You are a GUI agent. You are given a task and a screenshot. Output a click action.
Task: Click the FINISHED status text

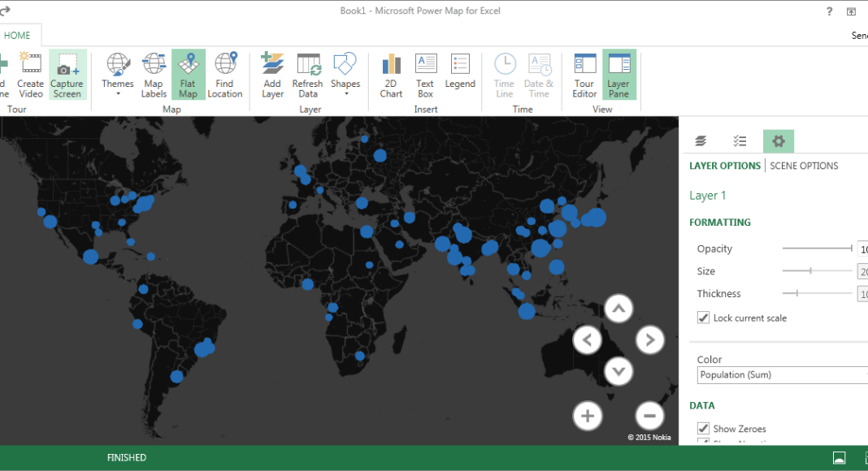(127, 458)
